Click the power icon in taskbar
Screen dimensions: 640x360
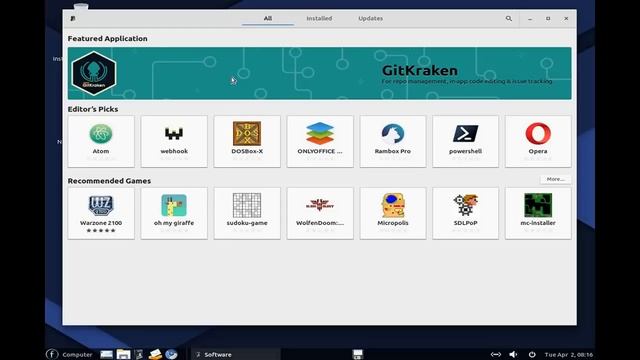pos(532,354)
